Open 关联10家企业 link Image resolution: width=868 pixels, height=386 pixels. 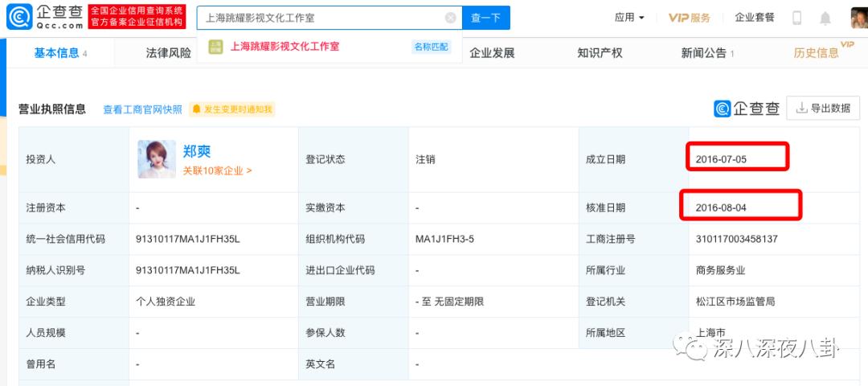(x=217, y=170)
